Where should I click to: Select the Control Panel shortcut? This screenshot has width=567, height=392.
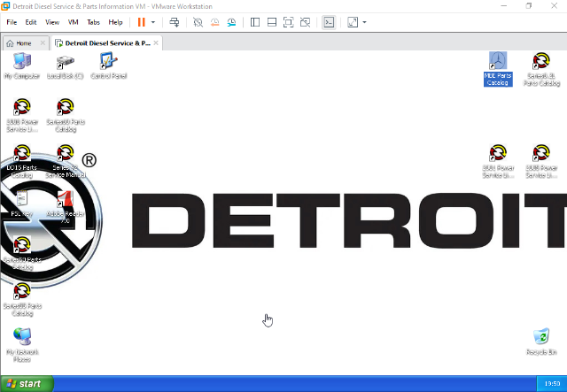(x=108, y=65)
